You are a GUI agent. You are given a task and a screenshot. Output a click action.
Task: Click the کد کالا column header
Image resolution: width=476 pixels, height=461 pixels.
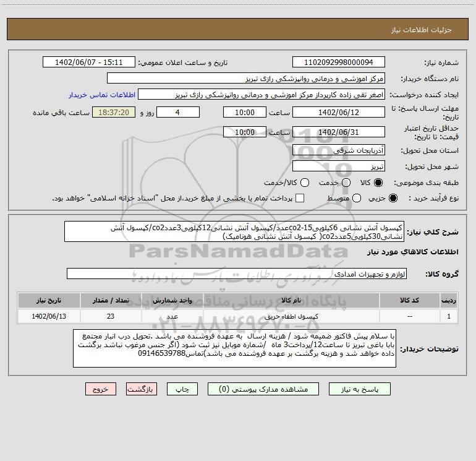coord(409,301)
